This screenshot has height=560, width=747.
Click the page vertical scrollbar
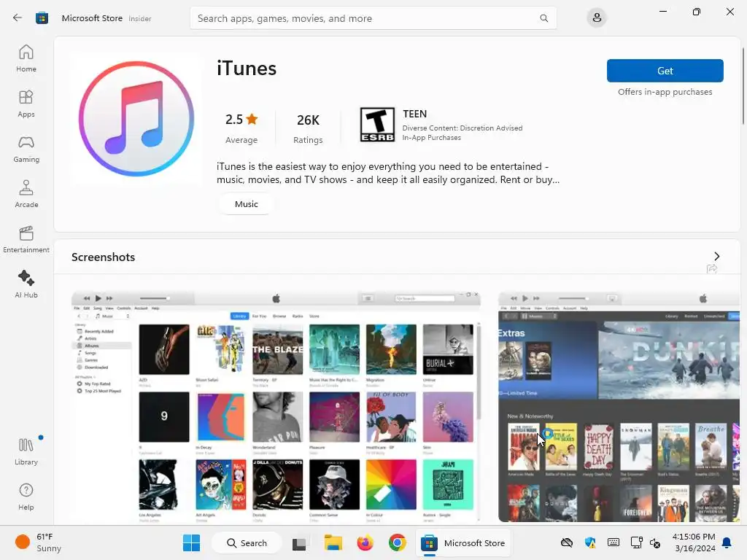pyautogui.click(x=743, y=86)
